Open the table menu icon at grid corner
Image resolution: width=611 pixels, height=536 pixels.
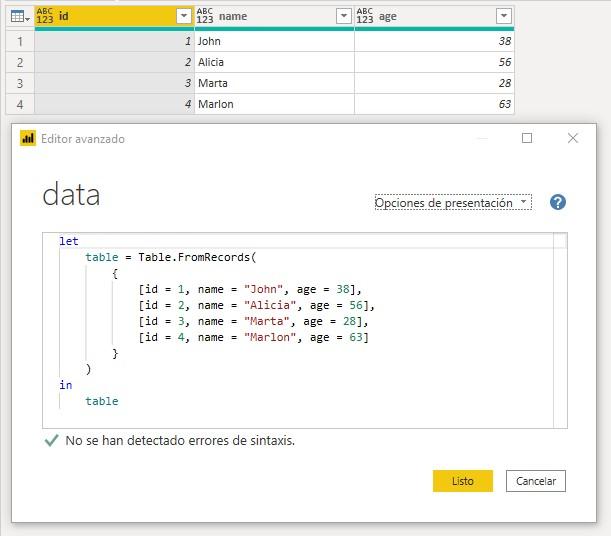(20, 16)
